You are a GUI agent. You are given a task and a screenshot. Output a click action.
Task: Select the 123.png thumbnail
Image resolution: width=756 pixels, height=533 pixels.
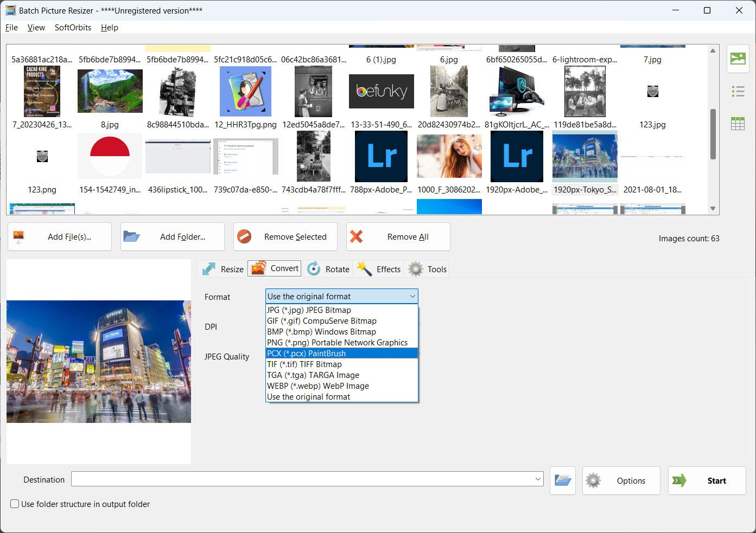tap(42, 157)
